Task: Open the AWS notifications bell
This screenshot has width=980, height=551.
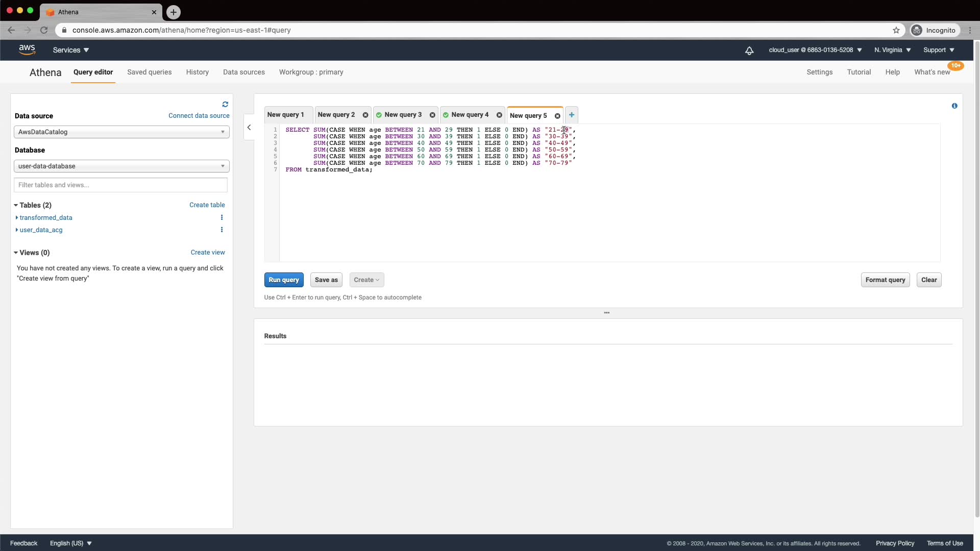Action: (749, 51)
